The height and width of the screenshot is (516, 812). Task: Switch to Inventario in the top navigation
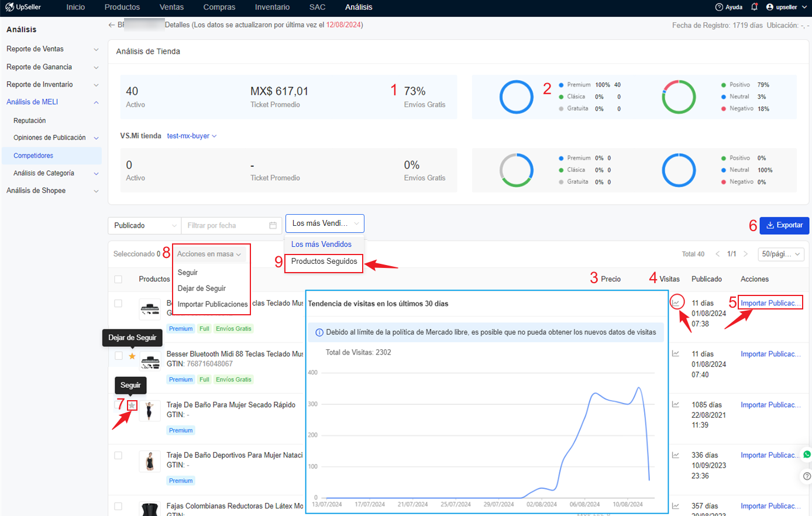(272, 7)
